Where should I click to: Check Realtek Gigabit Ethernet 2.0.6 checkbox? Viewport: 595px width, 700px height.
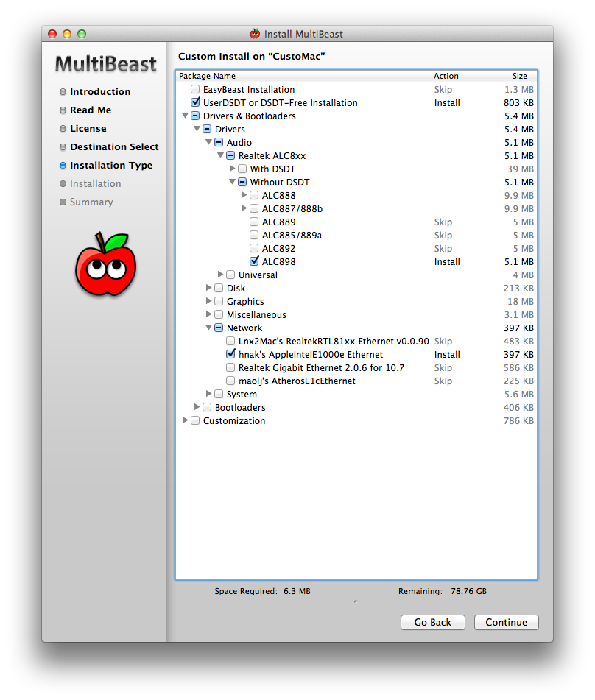[230, 367]
